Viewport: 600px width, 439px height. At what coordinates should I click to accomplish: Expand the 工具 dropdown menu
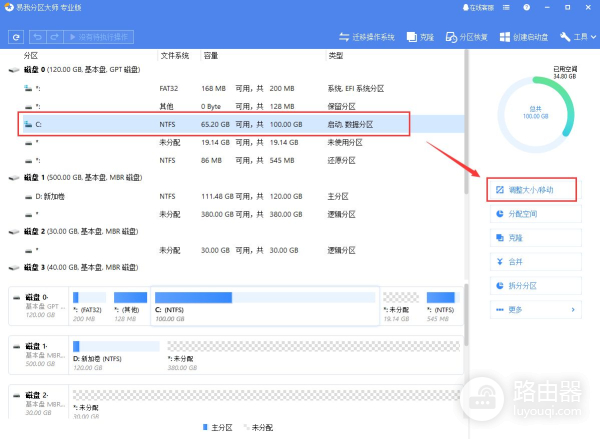pyautogui.click(x=578, y=37)
